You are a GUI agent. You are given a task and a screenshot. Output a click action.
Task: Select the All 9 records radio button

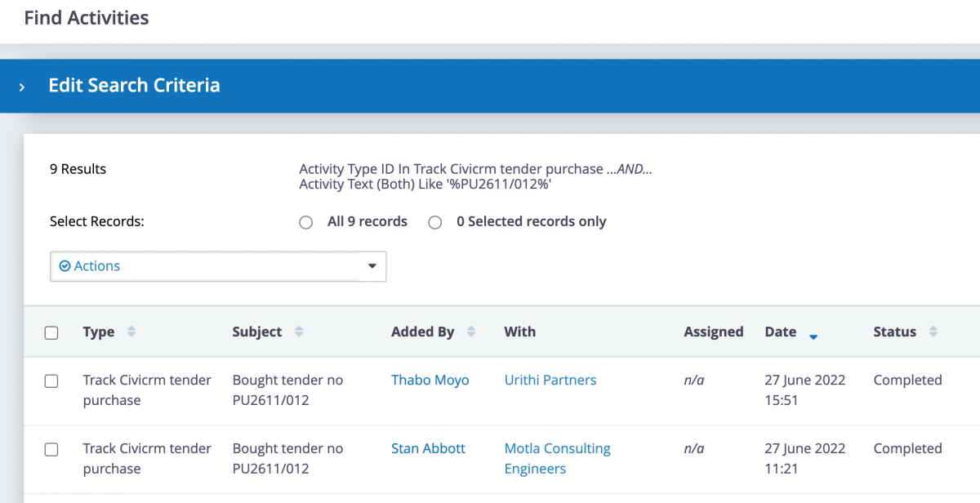point(306,222)
